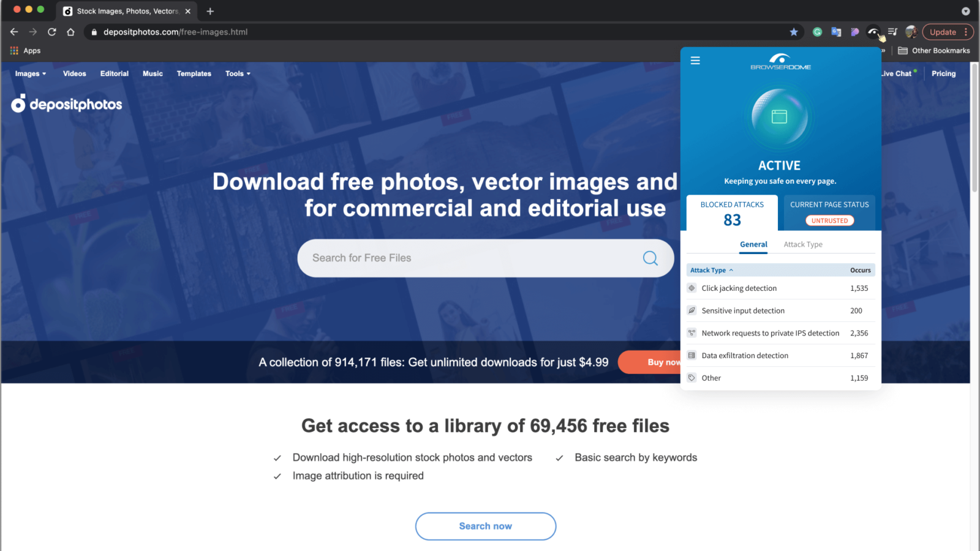The image size is (980, 551).
Task: Open the Templates menu item
Action: pos(194,73)
